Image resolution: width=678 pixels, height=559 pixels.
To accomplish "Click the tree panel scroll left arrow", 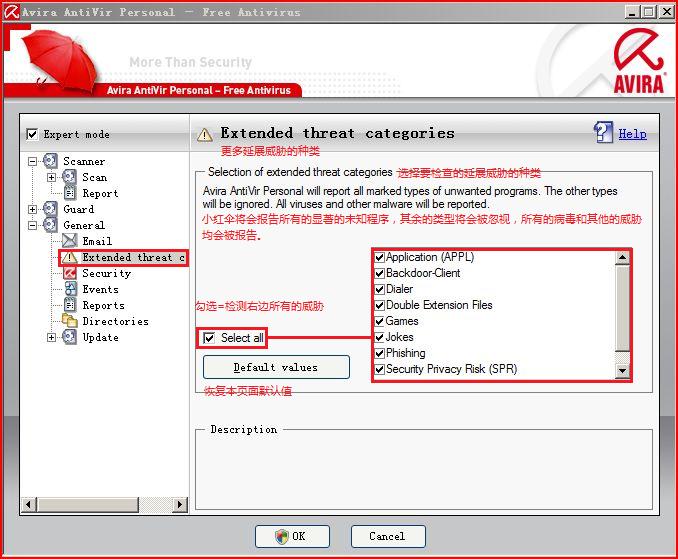I will click(29, 504).
